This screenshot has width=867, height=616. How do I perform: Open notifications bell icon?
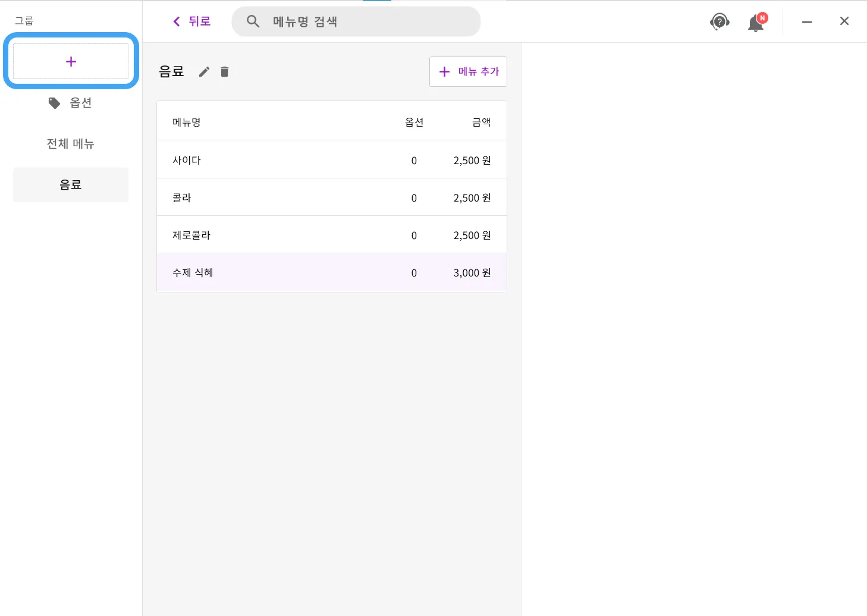point(756,23)
